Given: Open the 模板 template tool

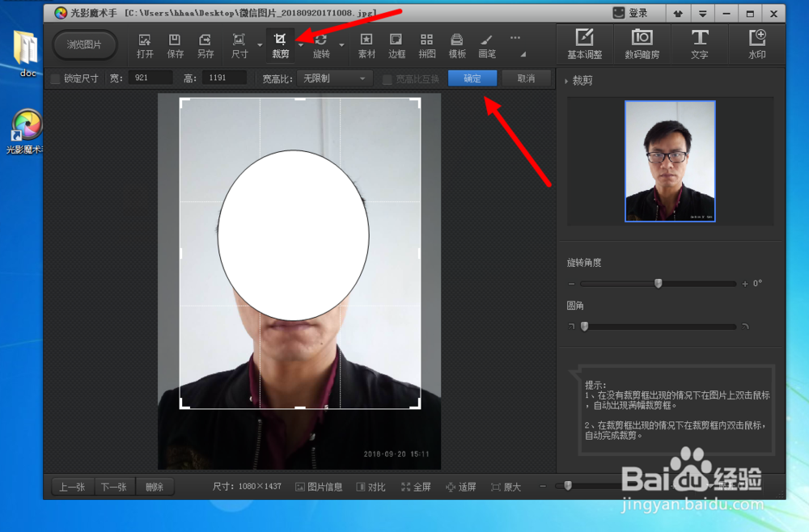Looking at the screenshot, I should (x=456, y=45).
